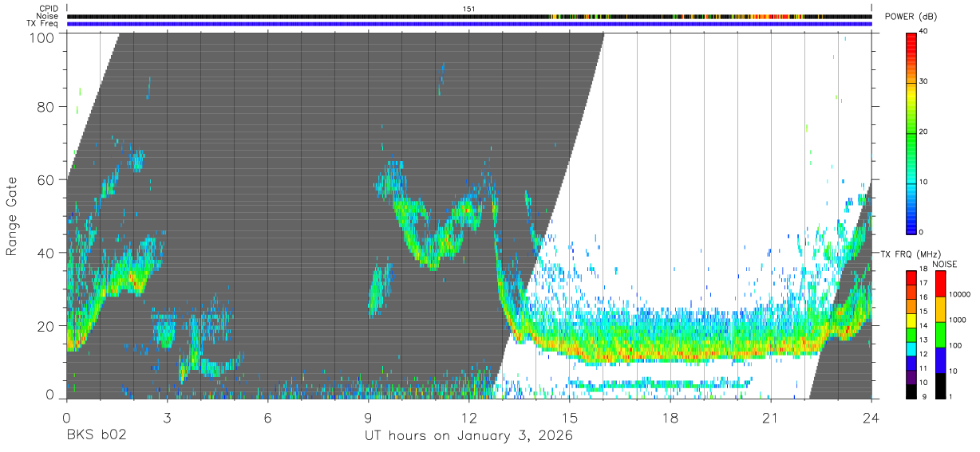Click the 20 tick on Range Gate axis
This screenshot has height=452, width=980.
(x=46, y=326)
